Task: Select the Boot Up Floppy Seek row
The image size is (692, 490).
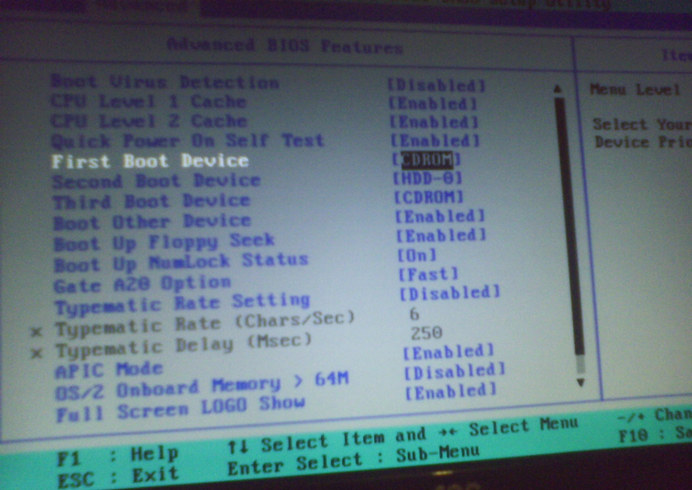Action: [164, 242]
